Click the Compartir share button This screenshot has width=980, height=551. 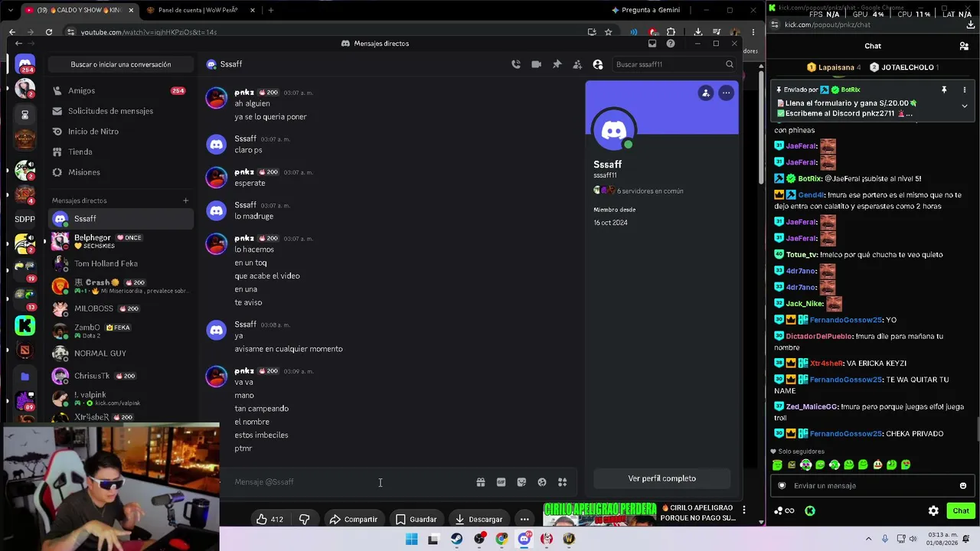point(354,520)
